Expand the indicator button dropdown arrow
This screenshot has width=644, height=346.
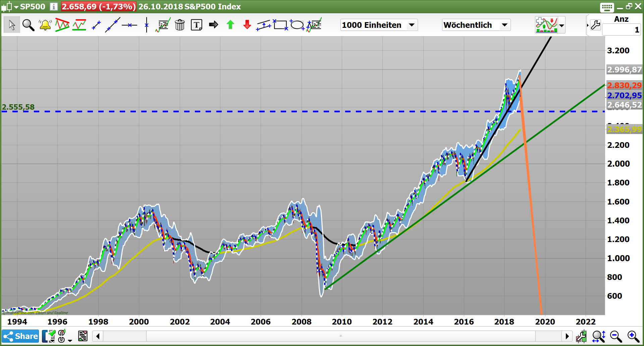(561, 25)
